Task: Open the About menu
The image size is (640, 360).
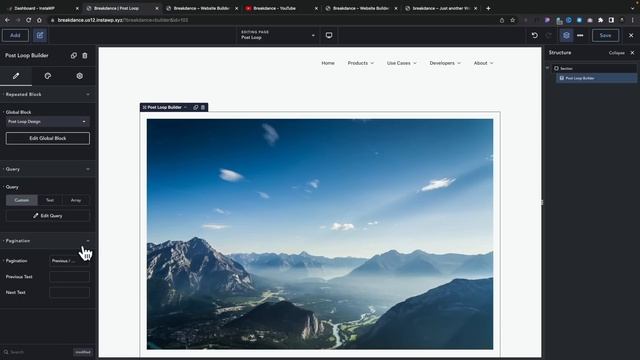Action: coord(483,63)
